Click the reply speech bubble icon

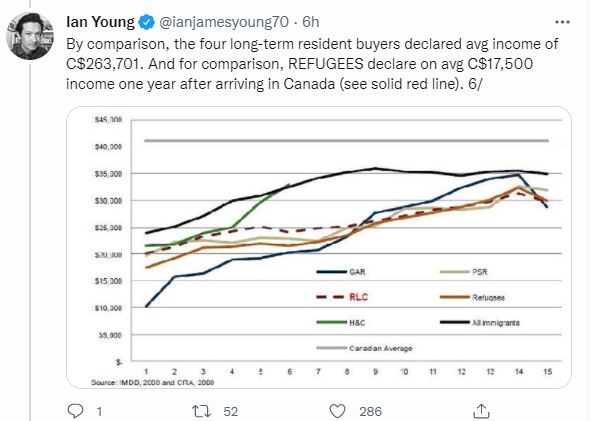(75, 411)
